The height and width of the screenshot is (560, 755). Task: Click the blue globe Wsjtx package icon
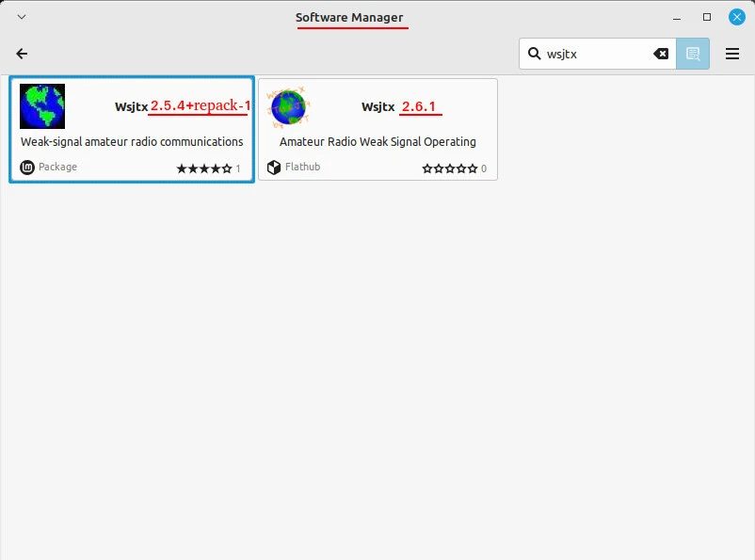[42, 106]
